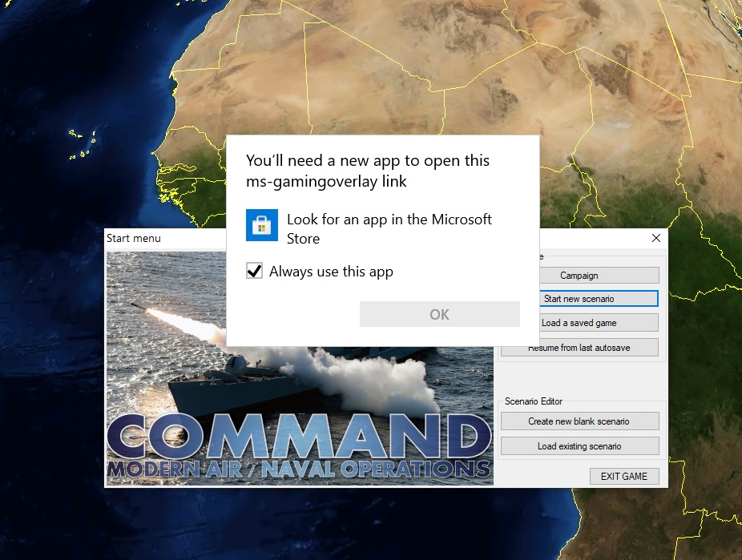Viewport: 742px width, 560px height.
Task: Click the 'ms-gamingoverlay link' dialog heading
Action: [x=368, y=171]
